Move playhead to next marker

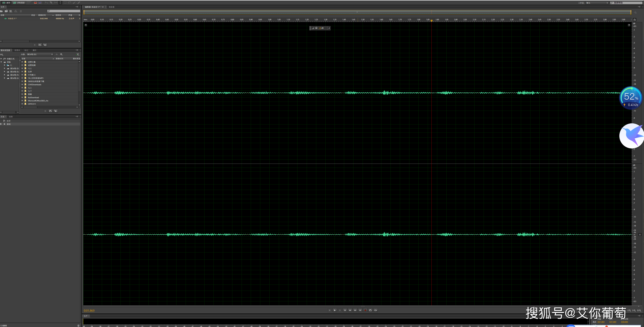pos(360,310)
